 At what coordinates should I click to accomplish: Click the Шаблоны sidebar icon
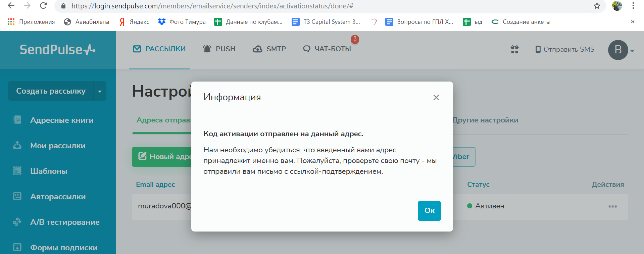tap(17, 171)
